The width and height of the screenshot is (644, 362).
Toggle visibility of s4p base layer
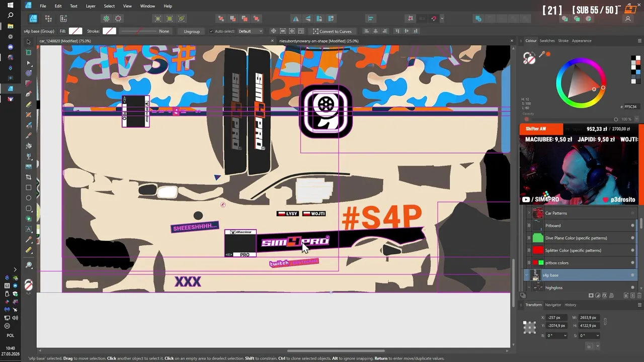coord(632,275)
